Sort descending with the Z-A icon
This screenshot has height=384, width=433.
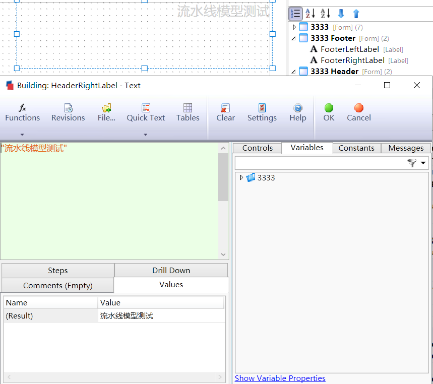pos(325,14)
